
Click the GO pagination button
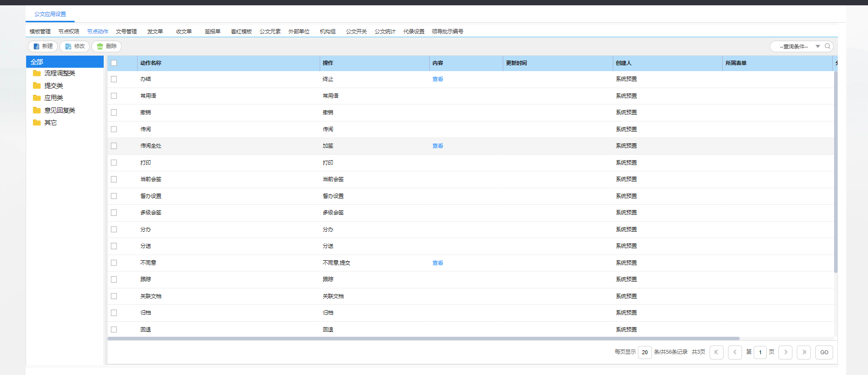click(x=824, y=352)
